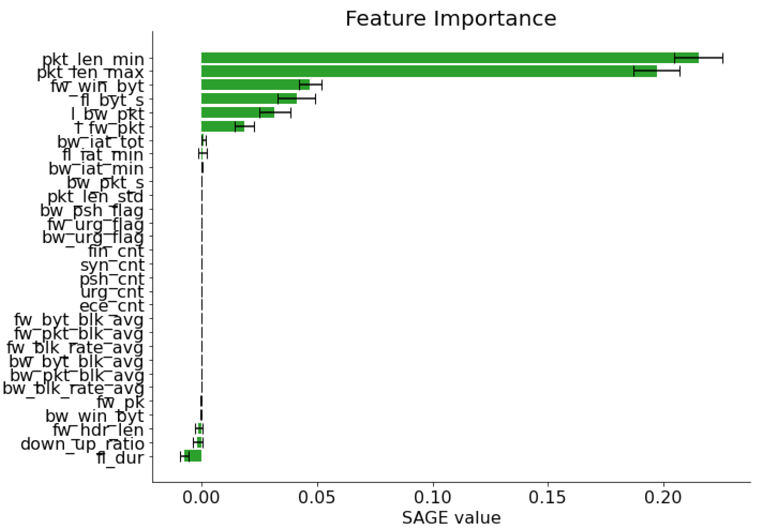Click the Feature Importance chart title

[x=451, y=19]
